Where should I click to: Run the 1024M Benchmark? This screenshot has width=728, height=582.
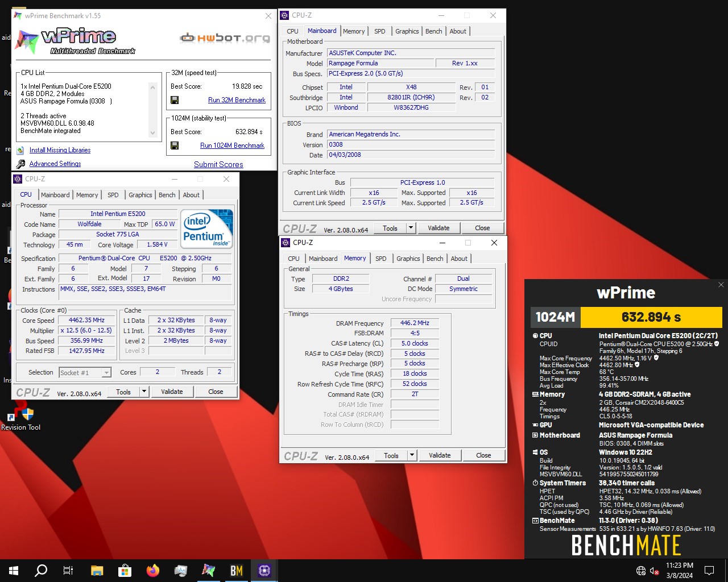tap(232, 145)
